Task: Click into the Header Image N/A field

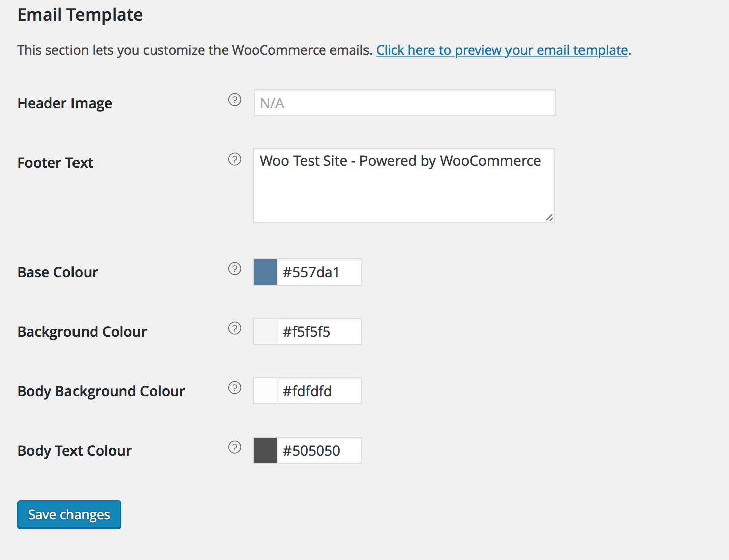Action: (405, 103)
